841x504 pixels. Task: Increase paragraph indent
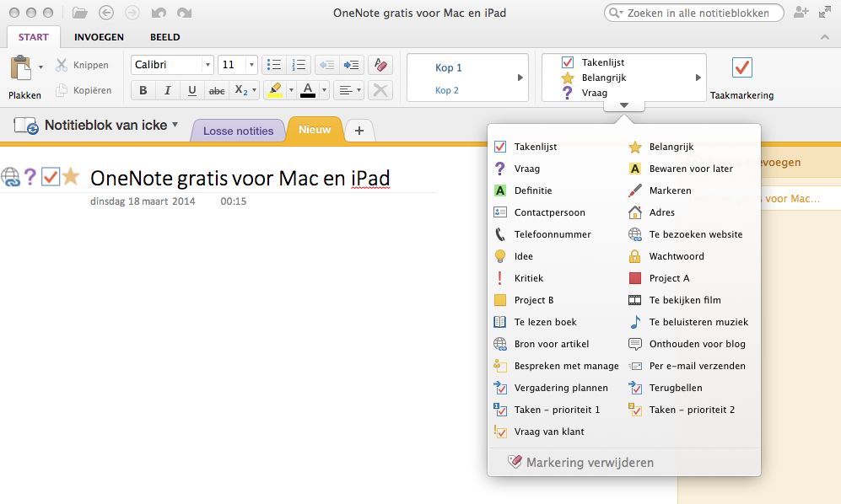click(x=351, y=65)
